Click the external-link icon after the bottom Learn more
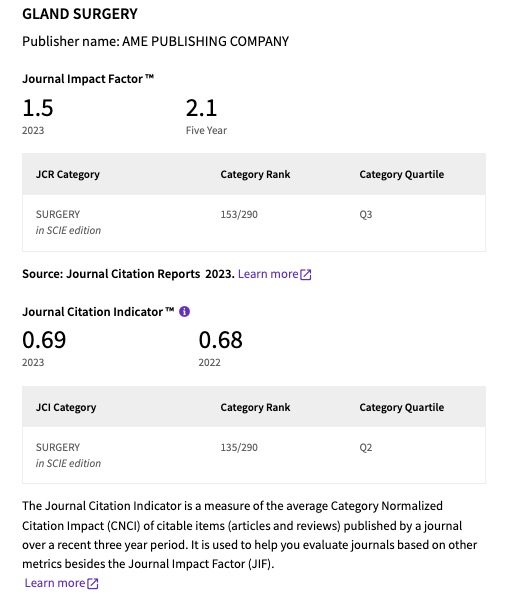This screenshot has width=511, height=594. (92, 583)
